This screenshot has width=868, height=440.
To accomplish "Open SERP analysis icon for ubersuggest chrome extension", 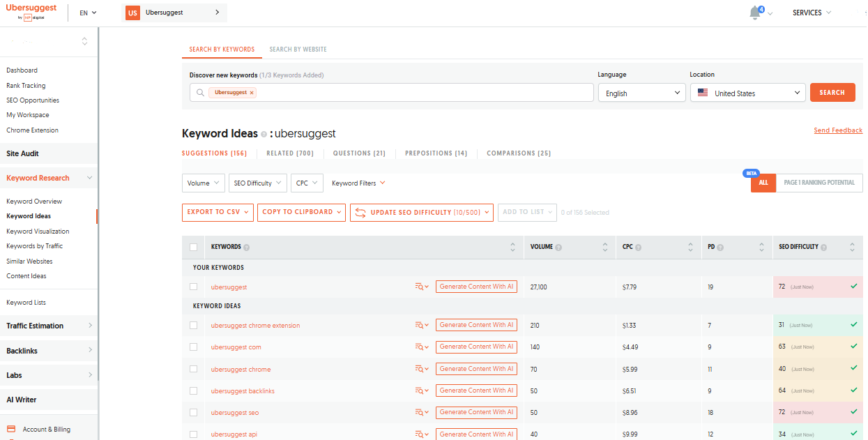I will [421, 325].
